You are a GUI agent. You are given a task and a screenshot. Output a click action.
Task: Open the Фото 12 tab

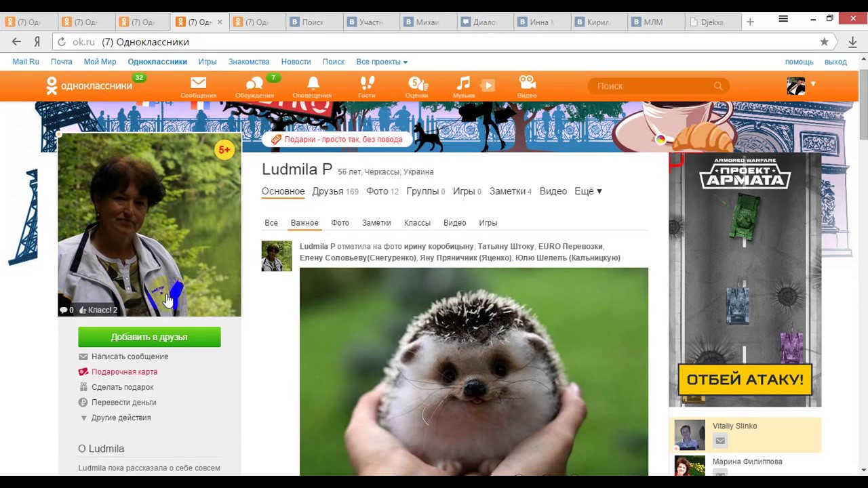[x=382, y=191]
